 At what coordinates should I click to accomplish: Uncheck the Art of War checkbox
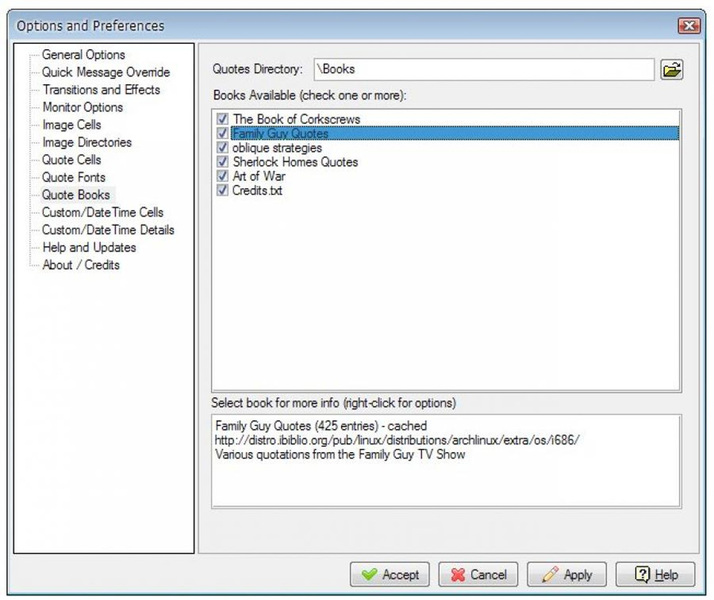(x=222, y=176)
